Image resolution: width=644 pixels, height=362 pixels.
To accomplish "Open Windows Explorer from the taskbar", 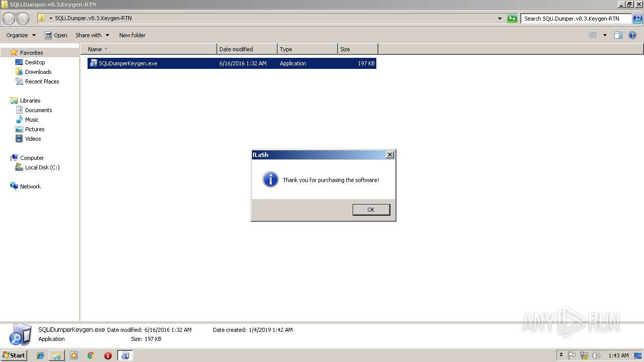I will click(x=57, y=355).
